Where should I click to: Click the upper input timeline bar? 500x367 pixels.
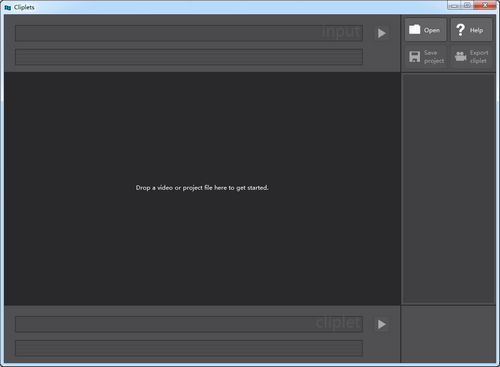pyautogui.click(x=189, y=33)
